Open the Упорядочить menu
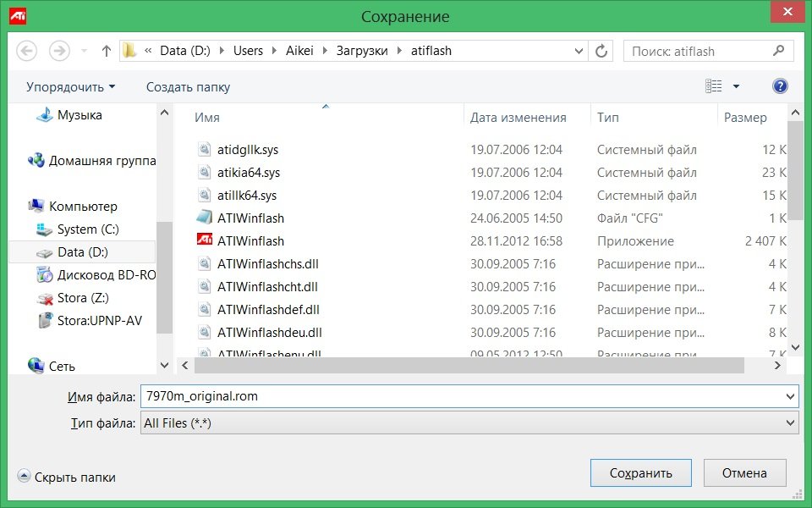This screenshot has width=812, height=508. 71,86
